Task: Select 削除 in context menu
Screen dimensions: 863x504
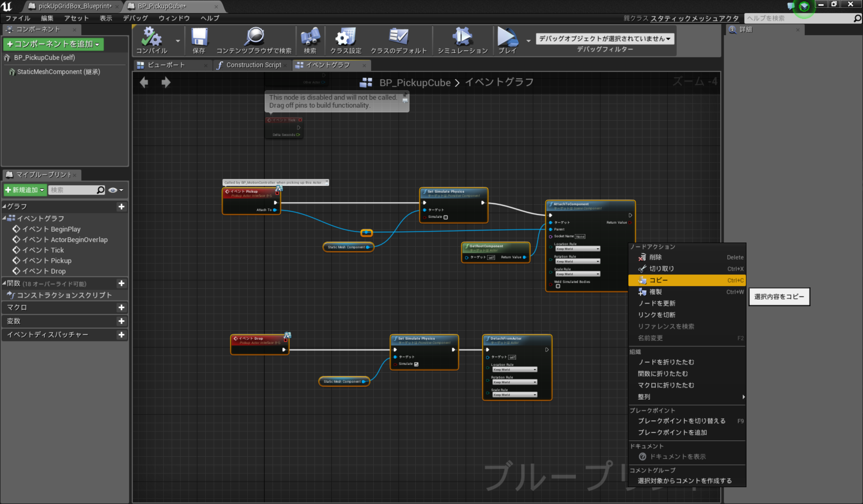Action: tap(687, 257)
